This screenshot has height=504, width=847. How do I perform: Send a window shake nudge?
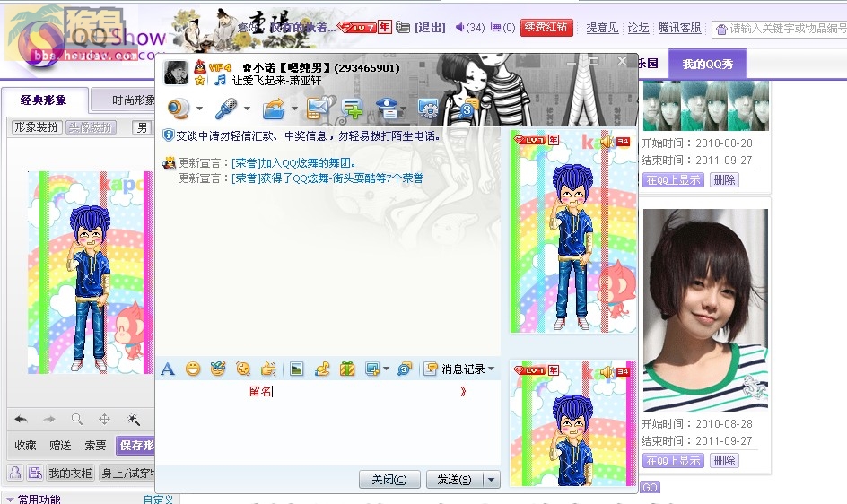coord(243,369)
